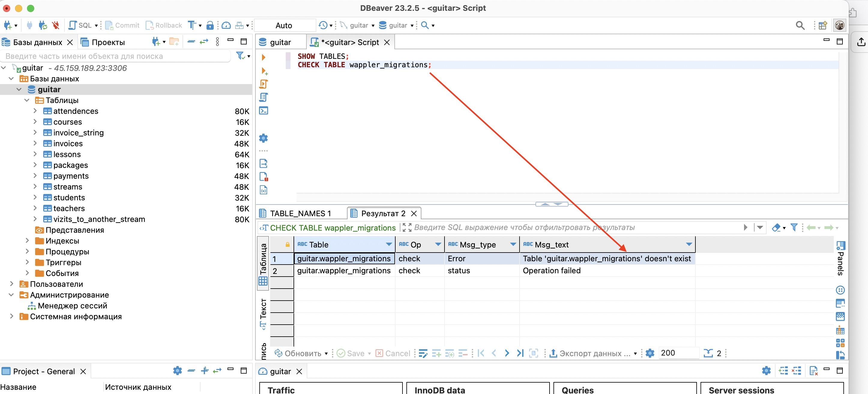Execute statement in new tab icon

pos(264,71)
